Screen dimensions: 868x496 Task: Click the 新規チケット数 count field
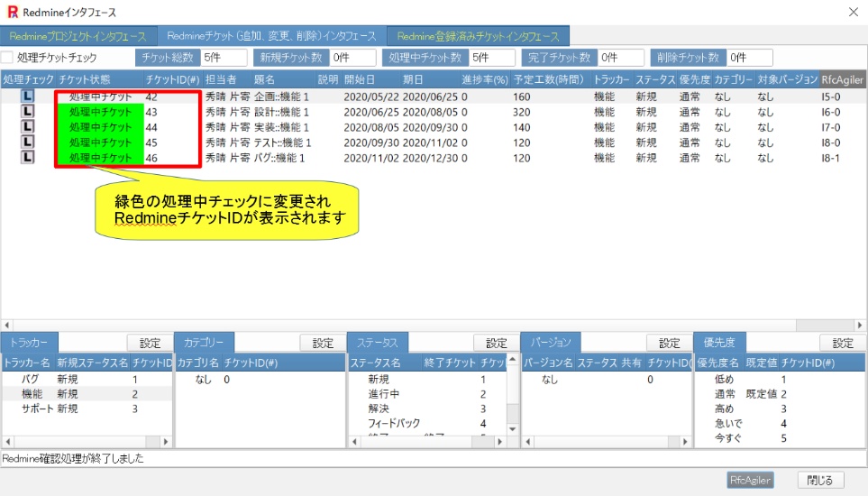(353, 58)
